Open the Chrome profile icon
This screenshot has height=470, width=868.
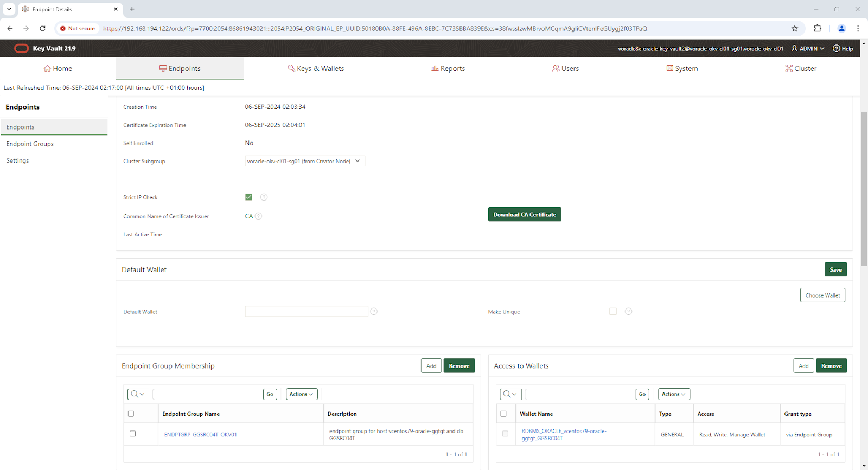(842, 28)
